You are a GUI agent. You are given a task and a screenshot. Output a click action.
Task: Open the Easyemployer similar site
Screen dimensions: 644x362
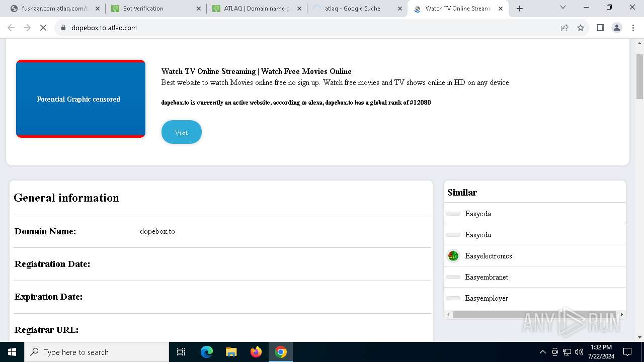pyautogui.click(x=487, y=298)
